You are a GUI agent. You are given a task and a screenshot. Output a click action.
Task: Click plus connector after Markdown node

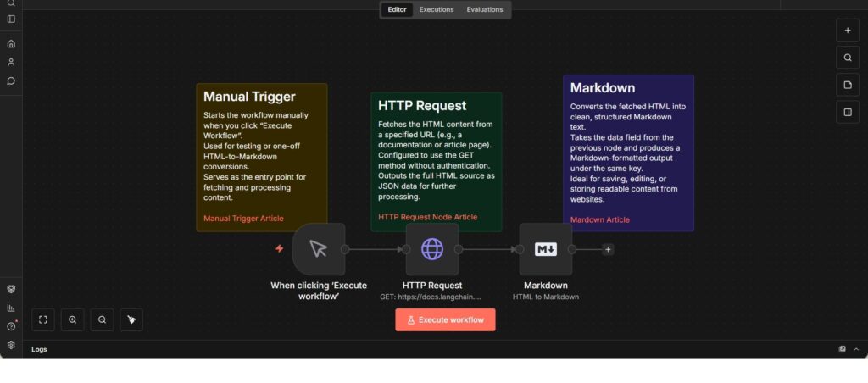[x=608, y=249]
